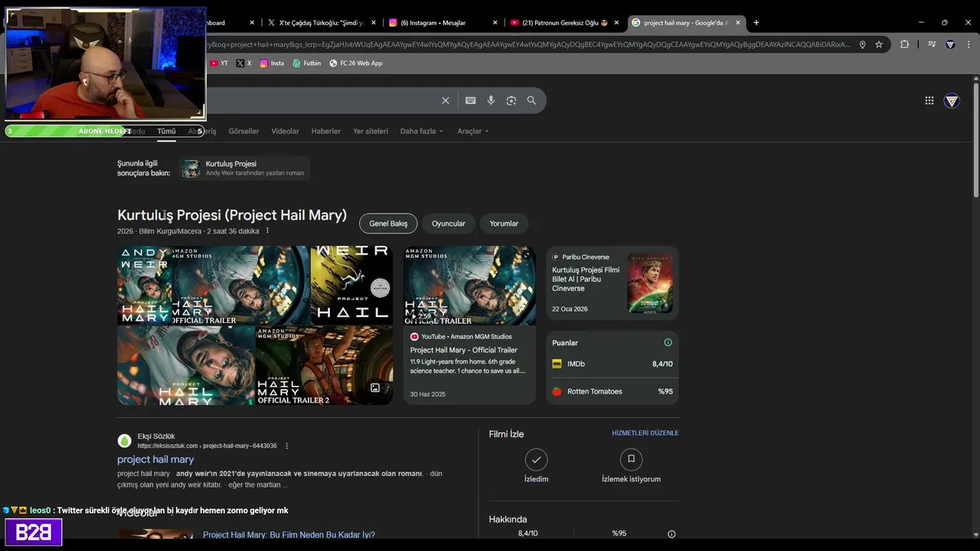Switch to X Çağdaş Türkoğlu tab
Image resolution: width=980 pixels, height=551 pixels.
point(322,23)
